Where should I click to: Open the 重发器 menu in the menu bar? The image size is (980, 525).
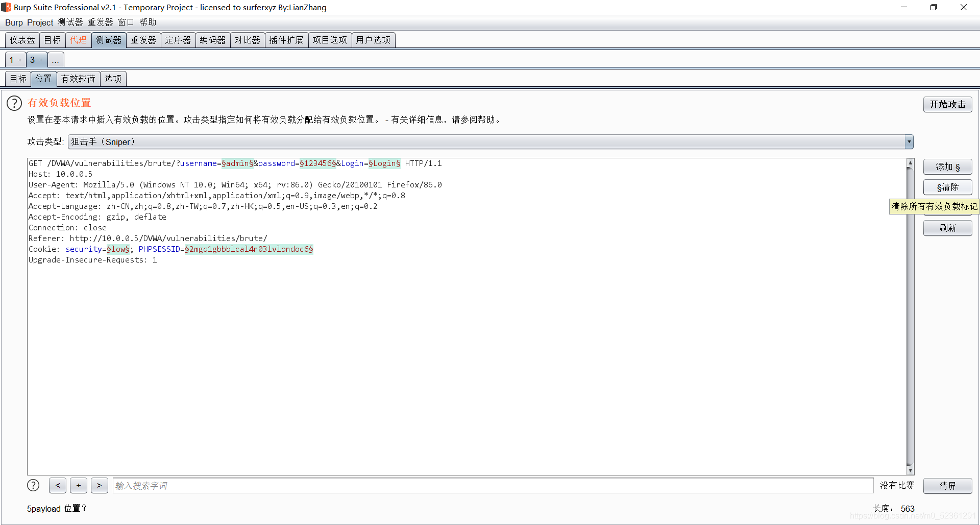pos(100,22)
